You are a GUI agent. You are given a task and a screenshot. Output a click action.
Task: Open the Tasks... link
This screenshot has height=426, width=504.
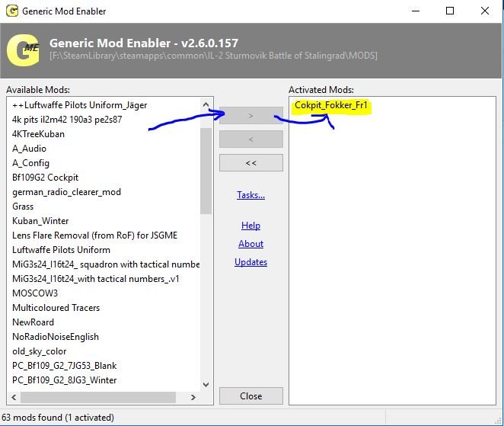point(250,195)
